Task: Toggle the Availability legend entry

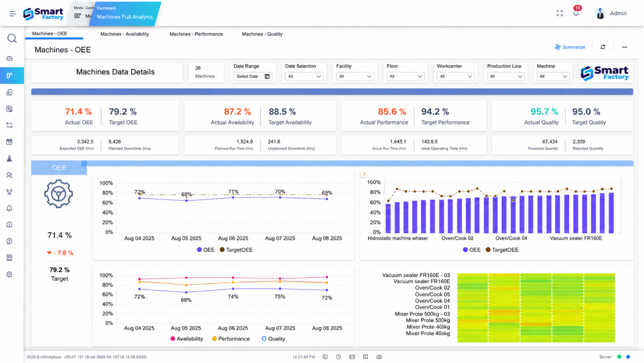Action: pyautogui.click(x=186, y=339)
